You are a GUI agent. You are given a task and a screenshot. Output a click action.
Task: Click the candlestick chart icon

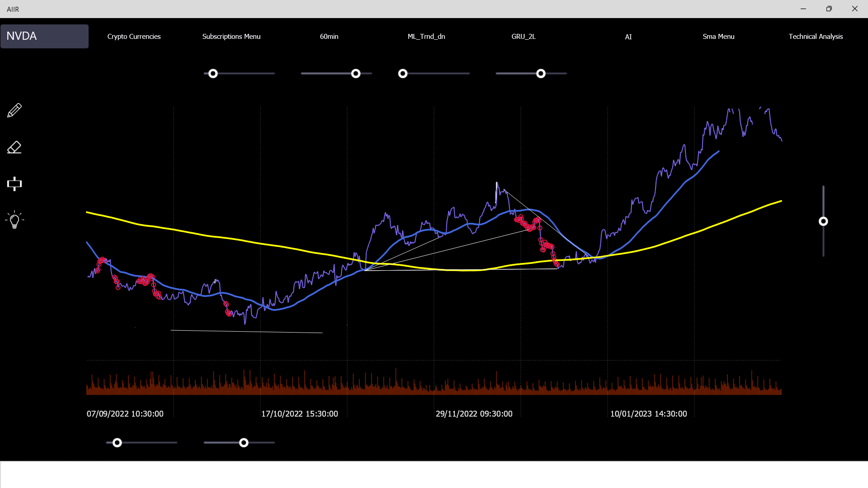(14, 183)
